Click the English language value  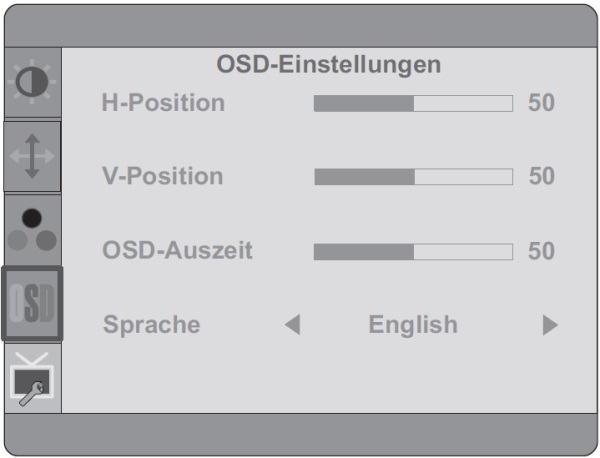[x=413, y=325]
